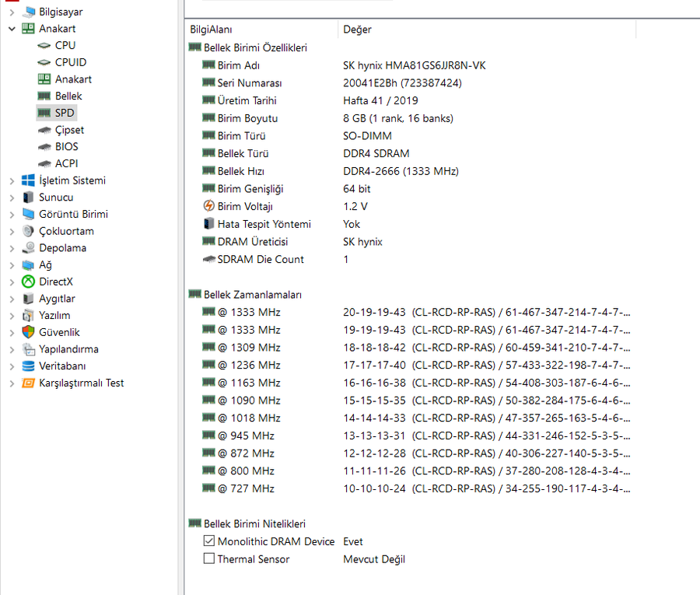Expand the Sunucu tree node
The height and width of the screenshot is (595, 700).
(12, 198)
